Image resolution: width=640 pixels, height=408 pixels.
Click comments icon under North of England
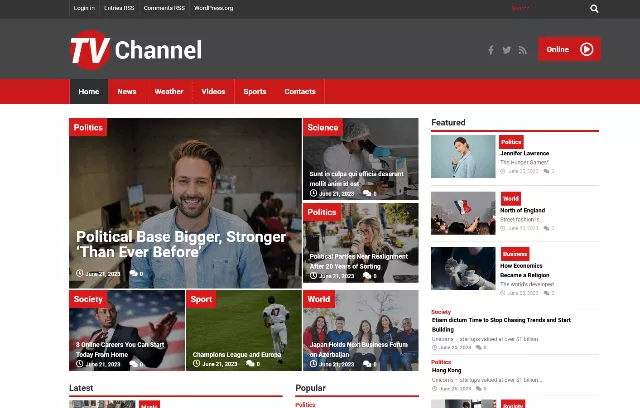pos(547,228)
